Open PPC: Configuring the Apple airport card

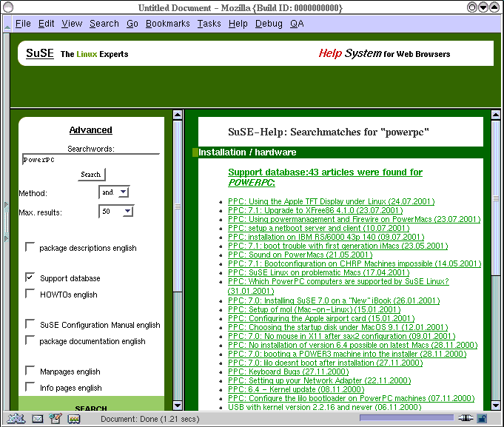point(321,318)
